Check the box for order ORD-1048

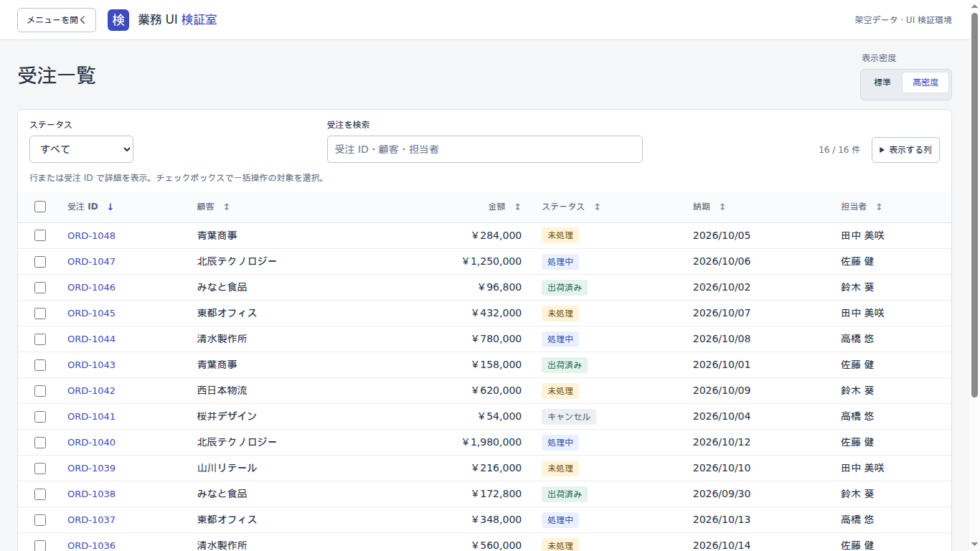[x=40, y=235]
